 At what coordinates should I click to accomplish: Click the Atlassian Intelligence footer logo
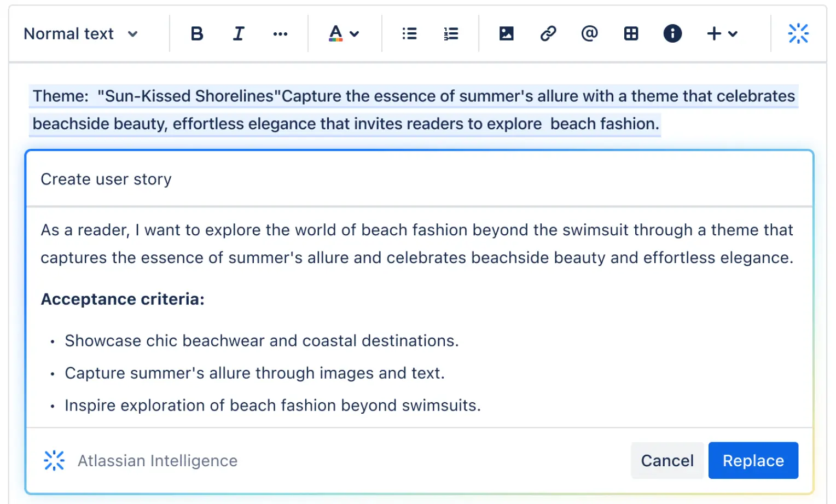click(x=54, y=461)
